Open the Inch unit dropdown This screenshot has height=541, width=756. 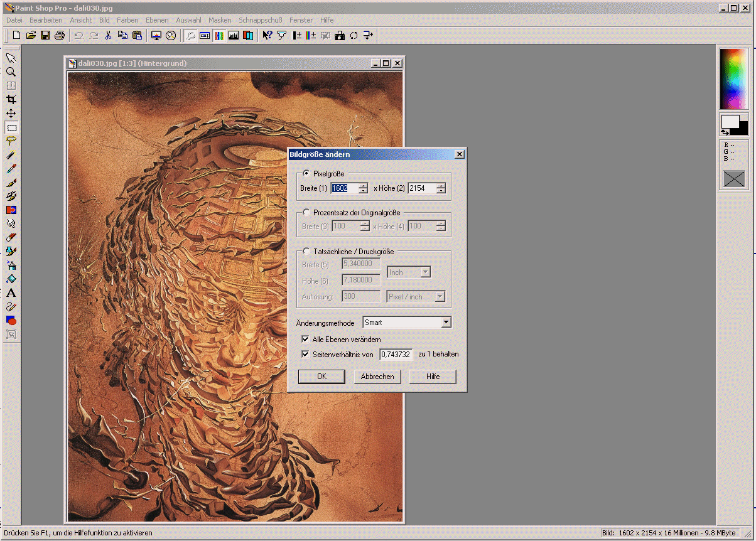(x=425, y=272)
